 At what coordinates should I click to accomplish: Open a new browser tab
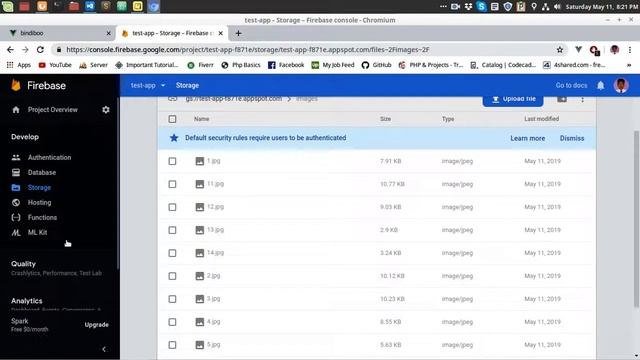(x=238, y=33)
